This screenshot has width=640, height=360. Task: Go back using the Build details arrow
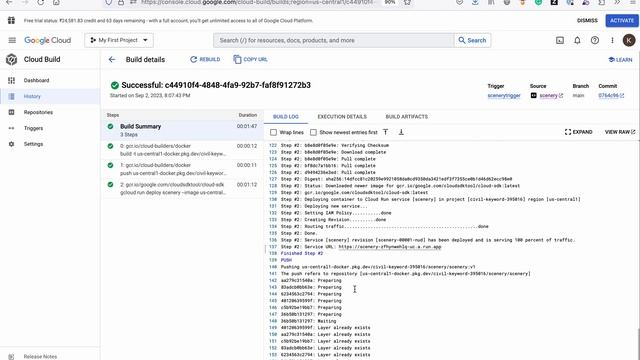pos(112,60)
